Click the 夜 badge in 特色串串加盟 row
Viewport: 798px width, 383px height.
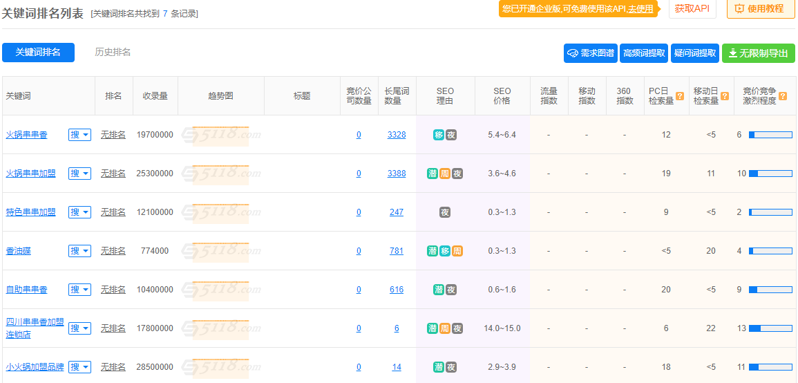point(445,212)
